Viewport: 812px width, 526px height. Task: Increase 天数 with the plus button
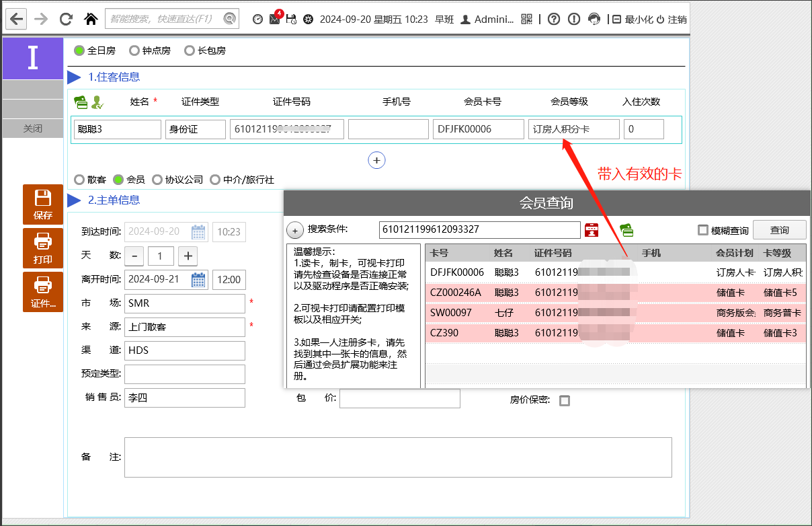(x=188, y=256)
